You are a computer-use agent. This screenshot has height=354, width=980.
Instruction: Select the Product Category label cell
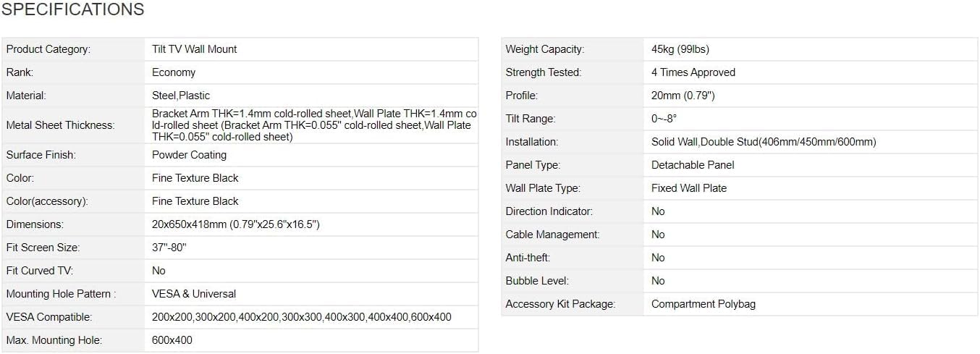[x=73, y=49]
